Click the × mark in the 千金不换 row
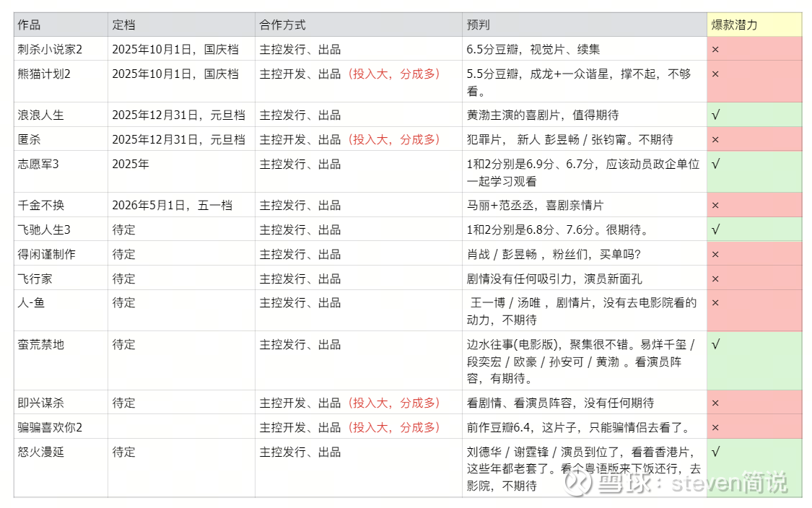The image size is (812, 508). click(715, 206)
